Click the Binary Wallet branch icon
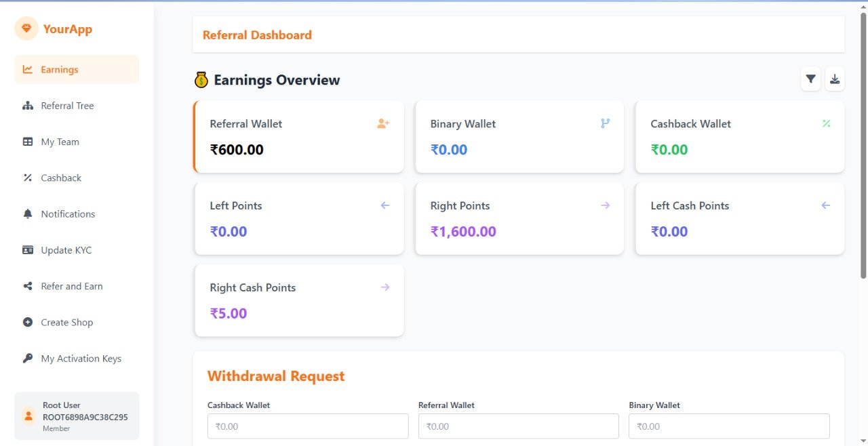The image size is (868, 446). pyautogui.click(x=605, y=123)
